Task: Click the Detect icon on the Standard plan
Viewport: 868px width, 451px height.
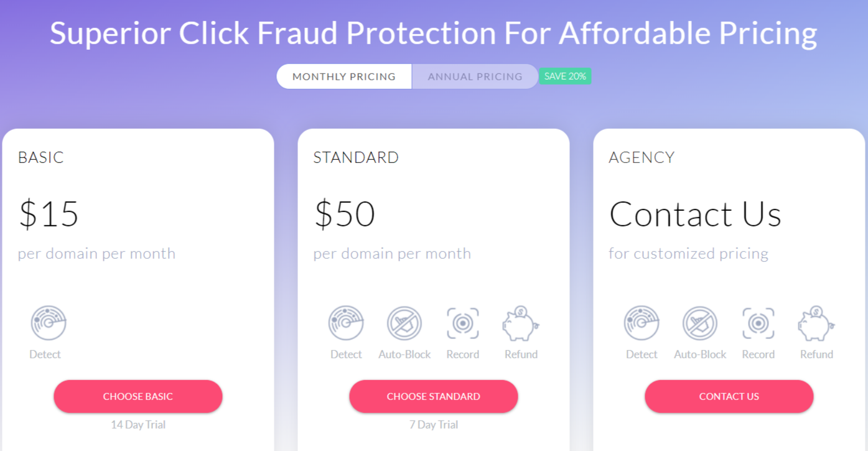Action: 346,322
